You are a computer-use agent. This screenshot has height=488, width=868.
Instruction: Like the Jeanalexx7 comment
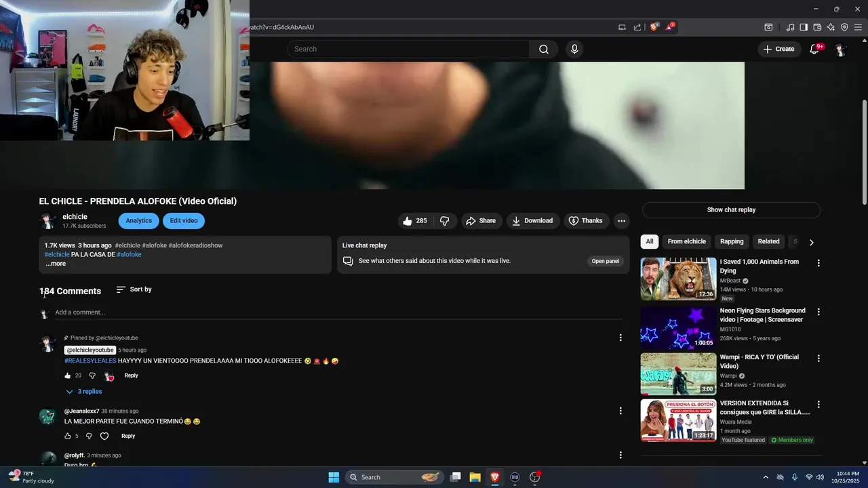coord(68,436)
